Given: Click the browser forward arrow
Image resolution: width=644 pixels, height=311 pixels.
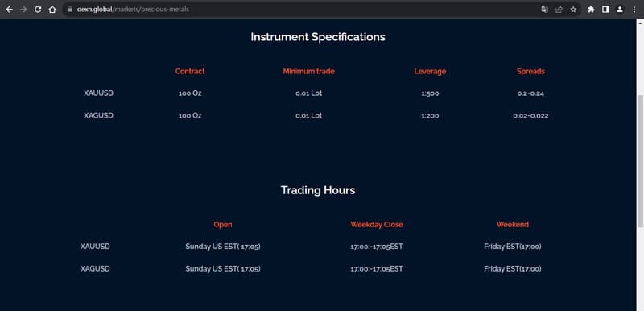Looking at the screenshot, I should pyautogui.click(x=23, y=10).
